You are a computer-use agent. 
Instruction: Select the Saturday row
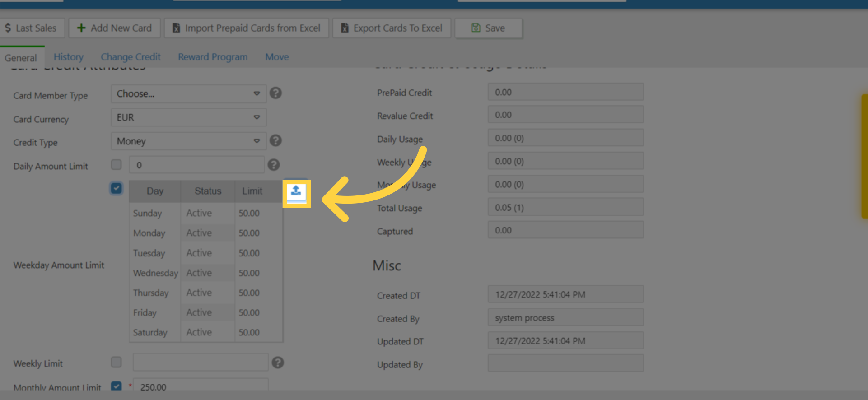coord(206,332)
